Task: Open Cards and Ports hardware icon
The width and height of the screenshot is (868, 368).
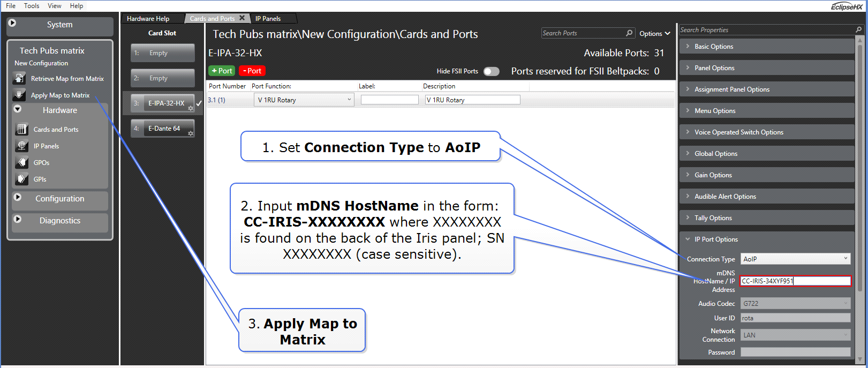Action: tap(22, 129)
